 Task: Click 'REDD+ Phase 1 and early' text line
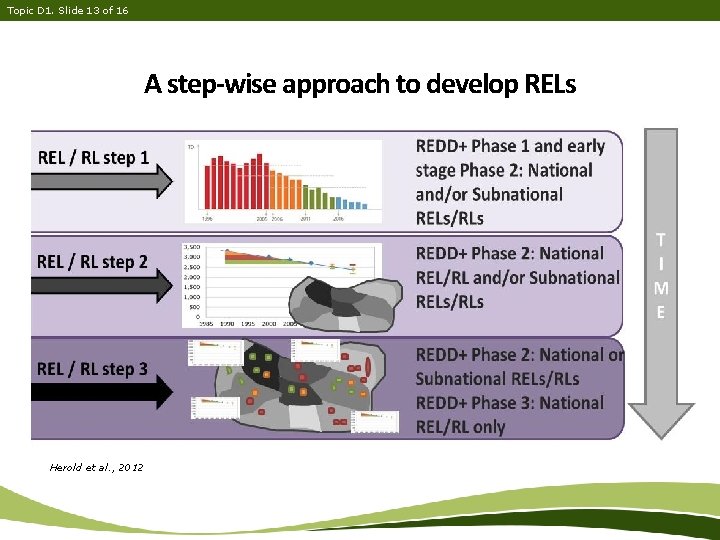click(x=510, y=146)
